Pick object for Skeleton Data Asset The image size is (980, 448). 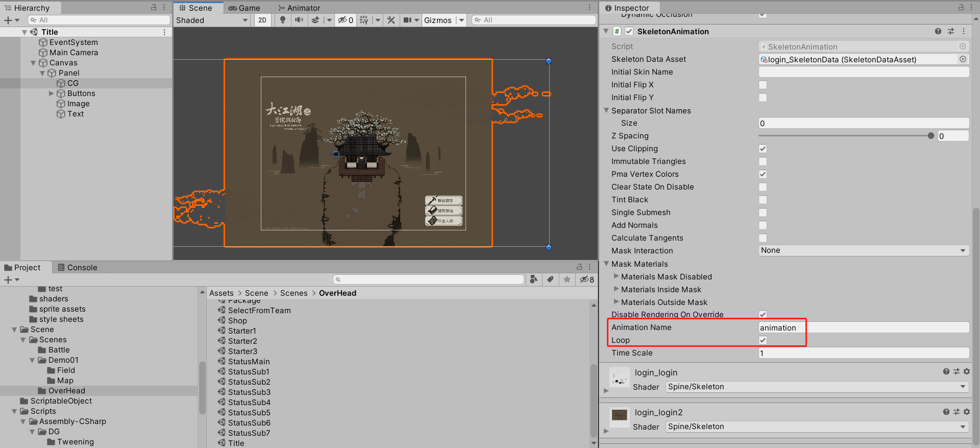pyautogui.click(x=963, y=59)
